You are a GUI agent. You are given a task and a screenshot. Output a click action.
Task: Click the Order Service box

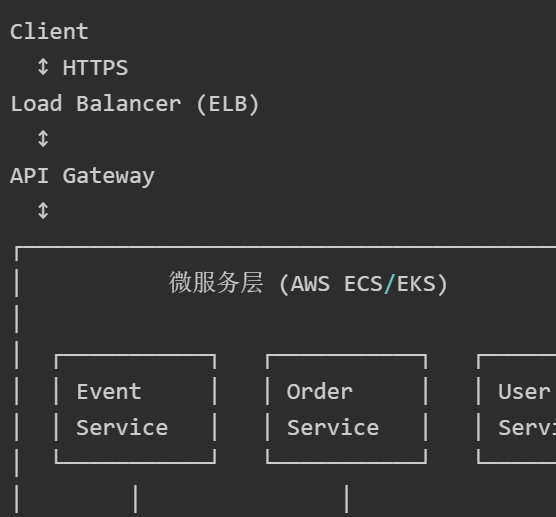346,409
